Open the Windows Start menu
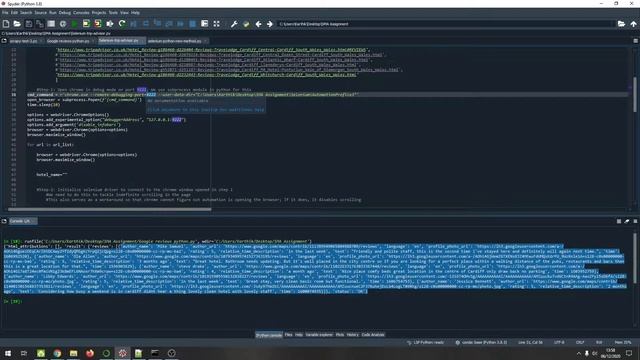640x360 pixels. point(8,353)
